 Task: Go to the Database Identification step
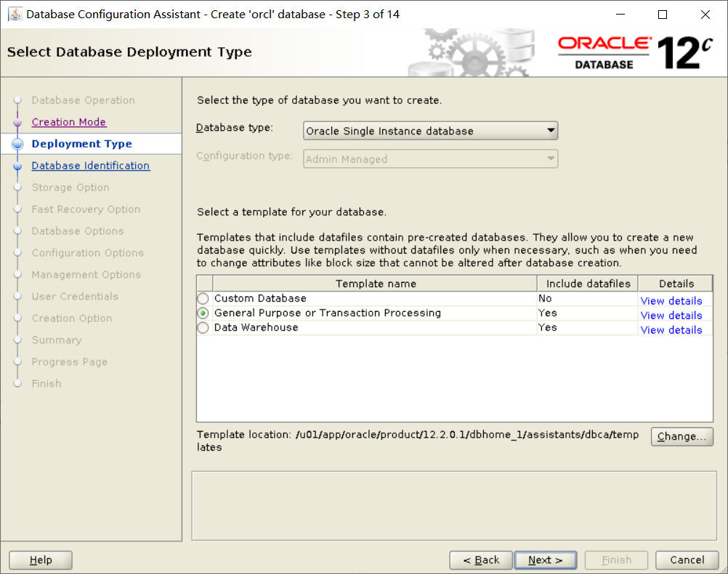pyautogui.click(x=90, y=165)
